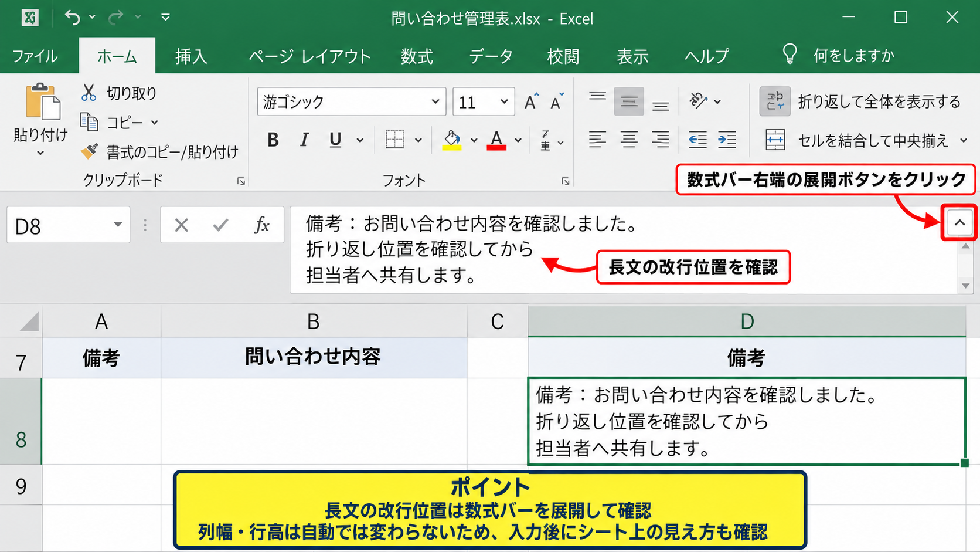Toggle bold formatting B
Screen dimensions: 980x552
point(273,140)
